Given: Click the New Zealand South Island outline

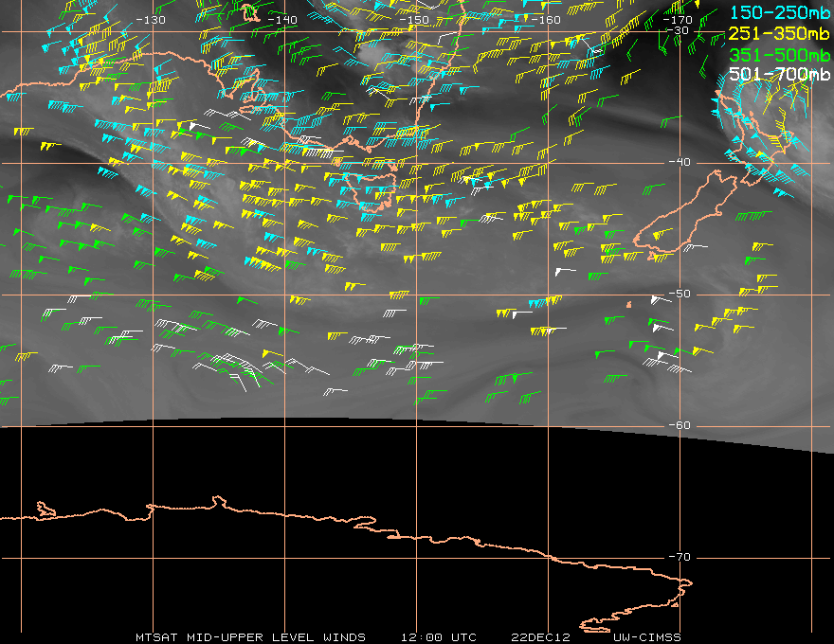Looking at the screenshot, I should [686, 215].
